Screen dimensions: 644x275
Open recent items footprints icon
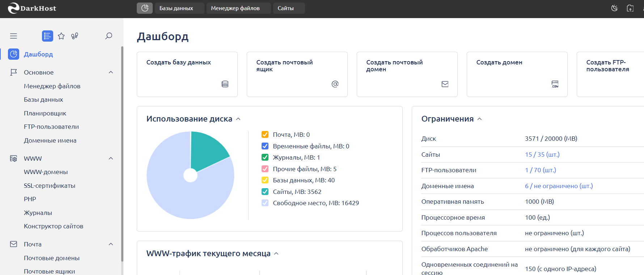click(x=75, y=36)
